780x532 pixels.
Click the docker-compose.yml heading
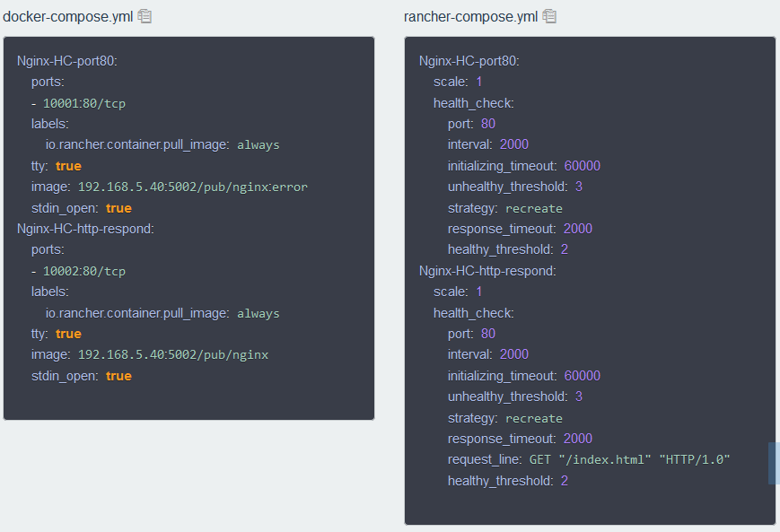68,16
